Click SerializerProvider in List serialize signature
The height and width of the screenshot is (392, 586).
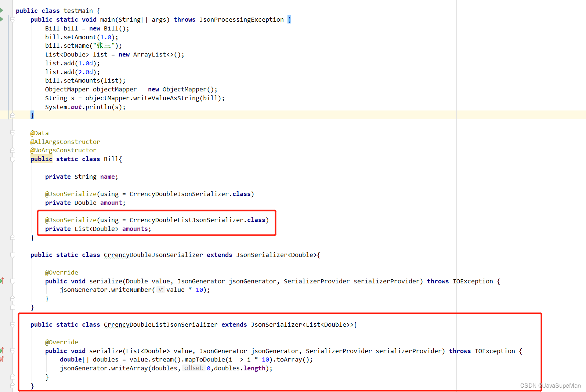[339, 351]
